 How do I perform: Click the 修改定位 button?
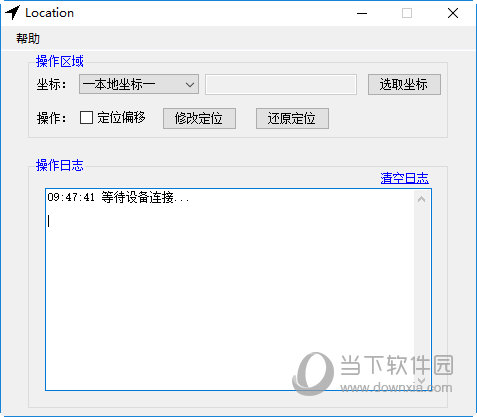pos(199,118)
